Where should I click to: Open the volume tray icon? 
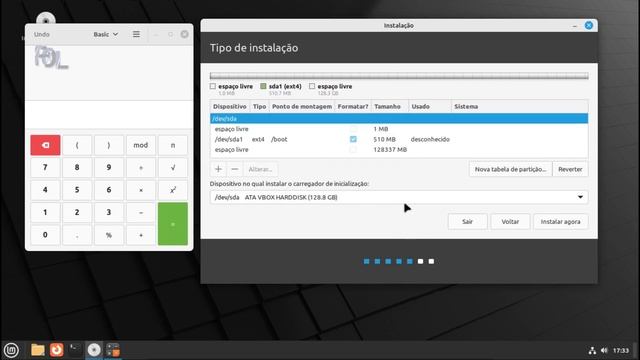pyautogui.click(x=604, y=350)
